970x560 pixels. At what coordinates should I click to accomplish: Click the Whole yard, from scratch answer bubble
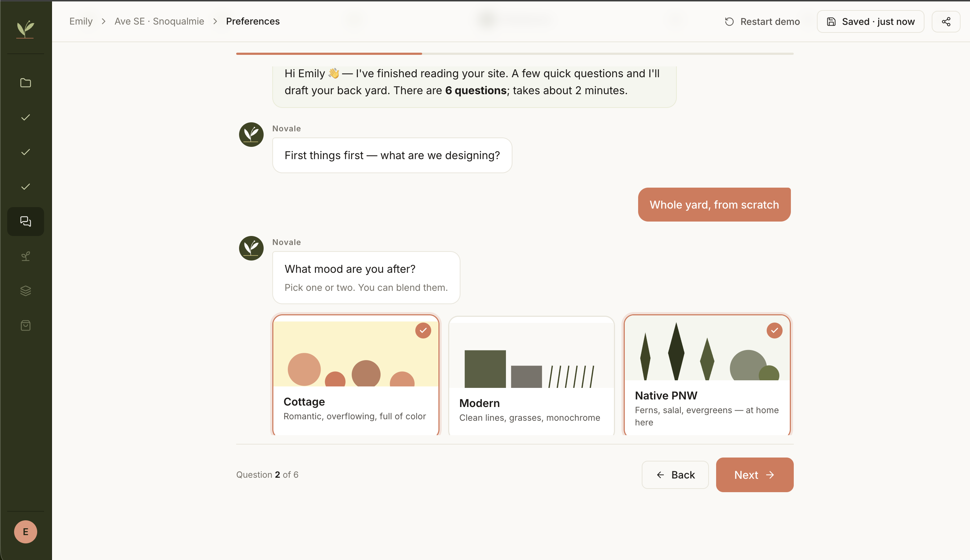click(714, 205)
